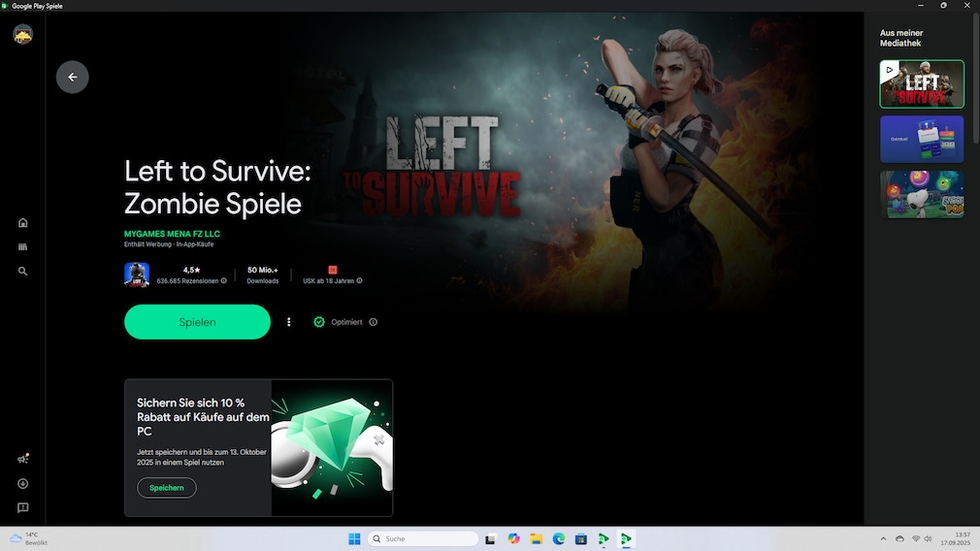Open the three-dot options menu beside Spielen

[288, 322]
